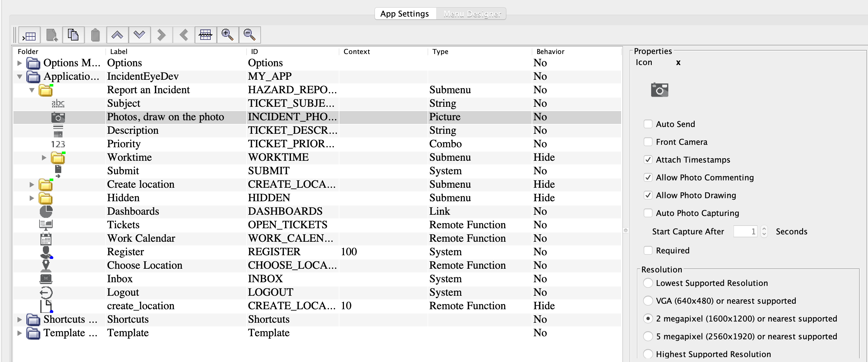Click the copy pages toolbar icon

[x=73, y=35]
